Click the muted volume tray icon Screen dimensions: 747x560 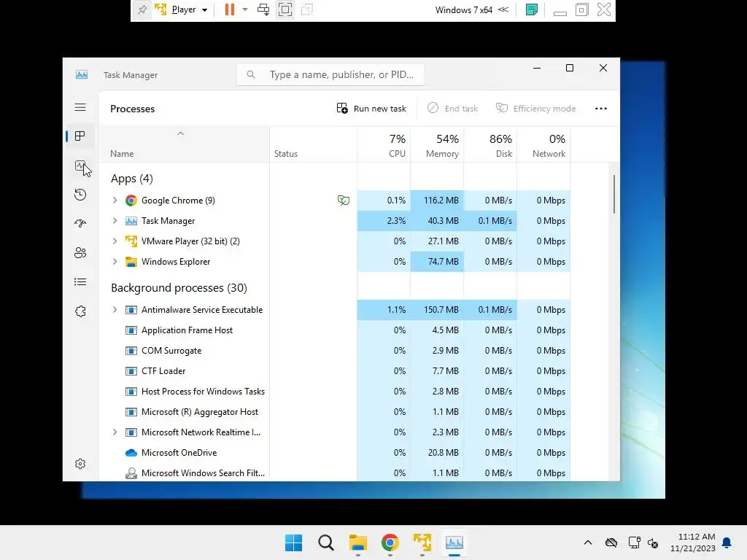click(653, 542)
